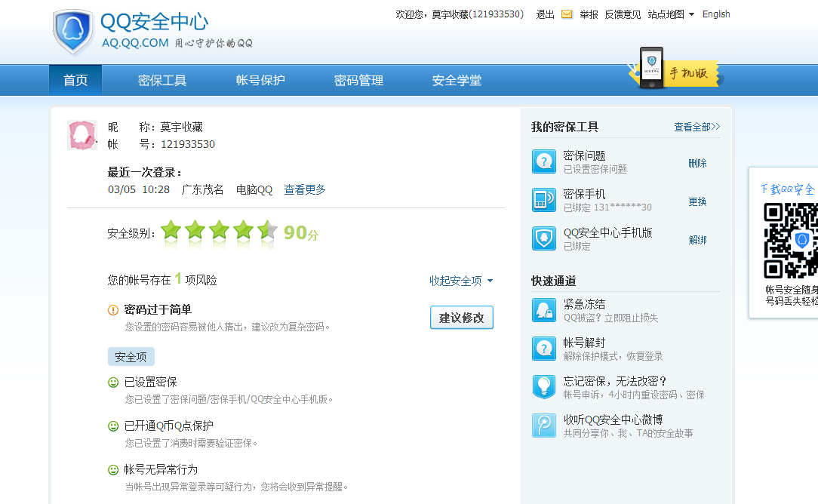Click the 安全项 label tab

click(131, 357)
